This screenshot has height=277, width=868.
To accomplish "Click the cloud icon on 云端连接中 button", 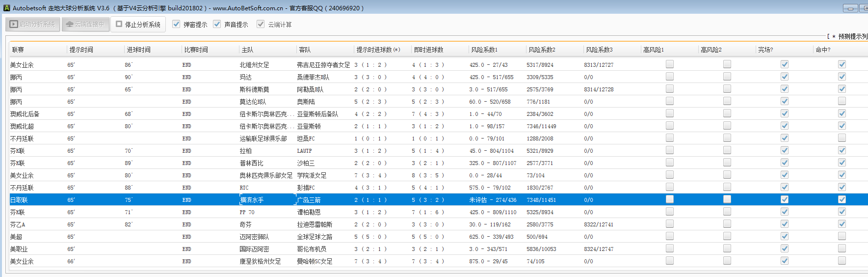I will tap(69, 24).
